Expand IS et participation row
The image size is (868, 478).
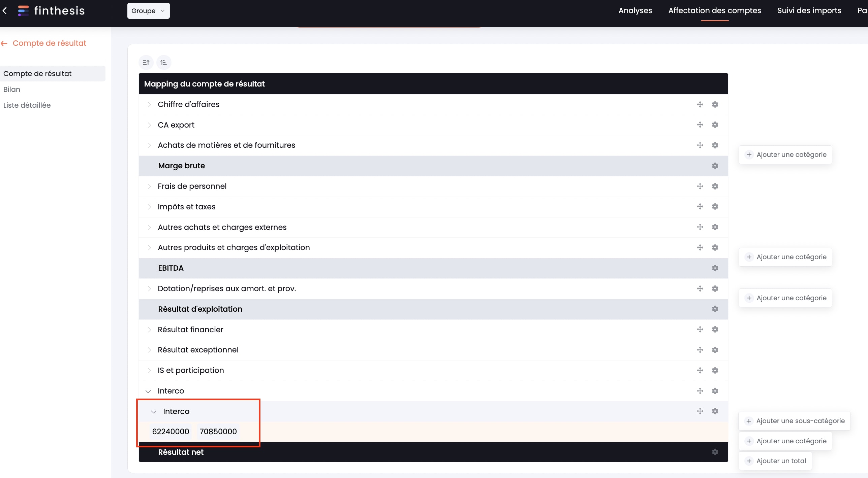click(149, 370)
